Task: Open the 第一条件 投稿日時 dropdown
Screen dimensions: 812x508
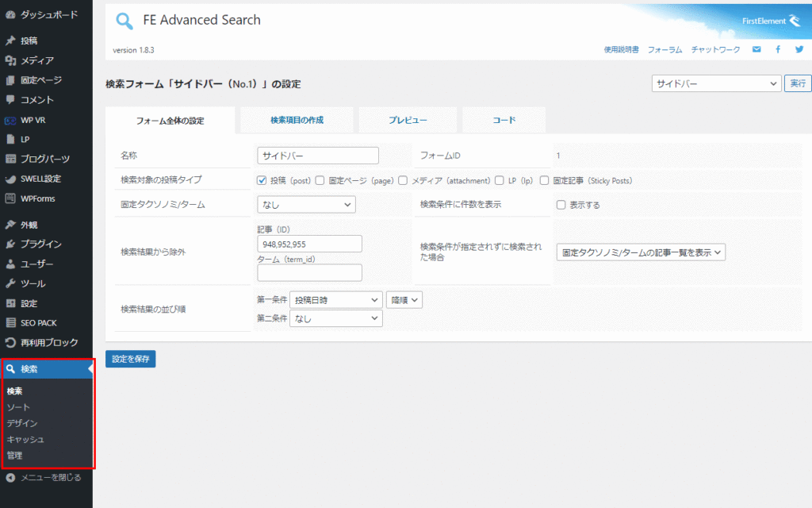Action: tap(336, 300)
